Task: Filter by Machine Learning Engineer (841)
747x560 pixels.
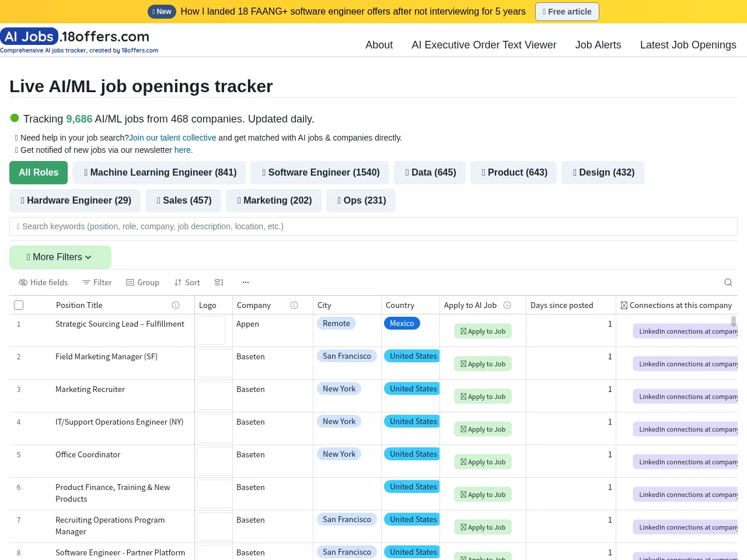Action: [x=159, y=173]
